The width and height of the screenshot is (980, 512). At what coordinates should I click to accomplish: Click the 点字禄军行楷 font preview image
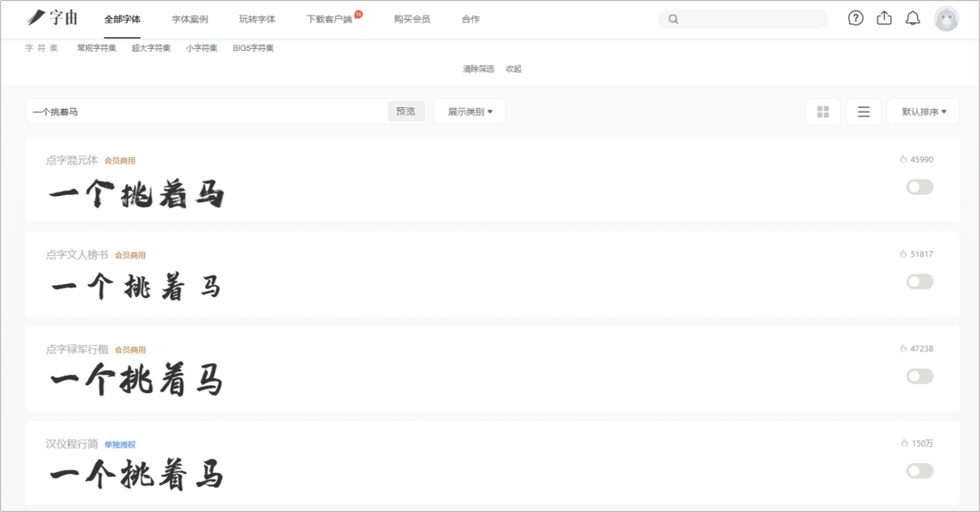click(136, 380)
